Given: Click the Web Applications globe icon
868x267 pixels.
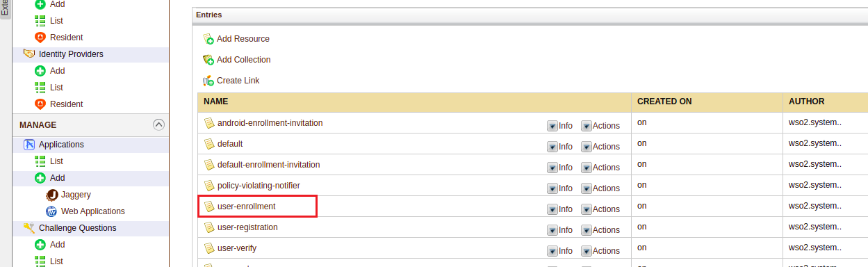Looking at the screenshot, I should pos(51,211).
